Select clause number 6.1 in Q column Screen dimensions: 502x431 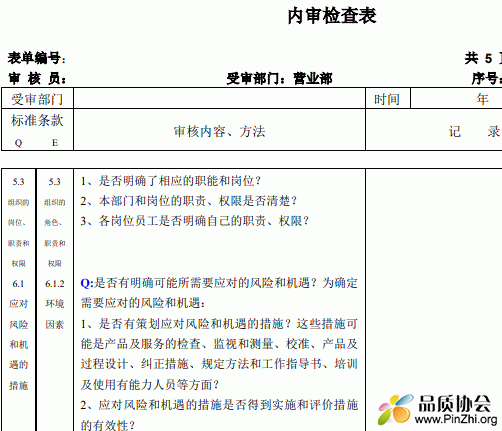tap(18, 284)
